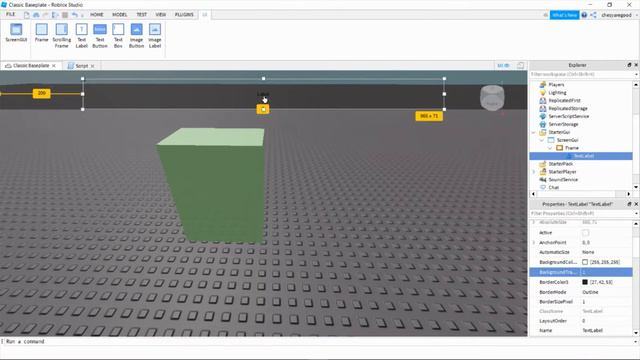Open the TEST ribbon tab
640x360 pixels.
[142, 15]
